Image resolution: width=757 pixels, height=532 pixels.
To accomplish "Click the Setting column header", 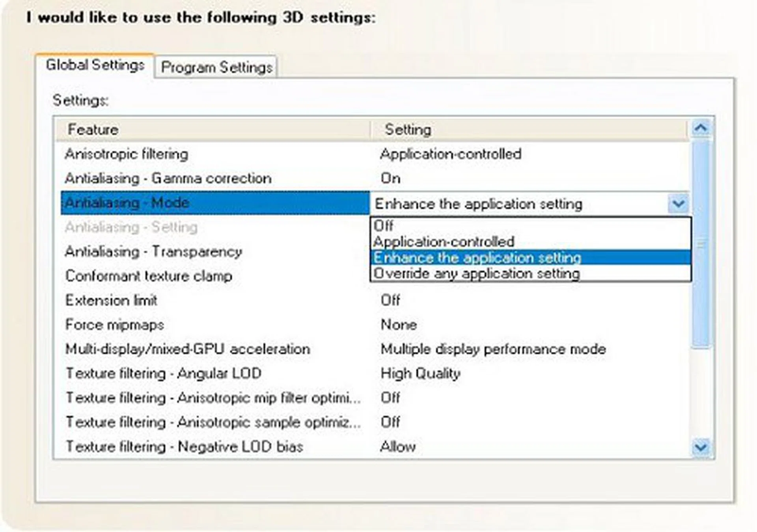I will tap(408, 130).
